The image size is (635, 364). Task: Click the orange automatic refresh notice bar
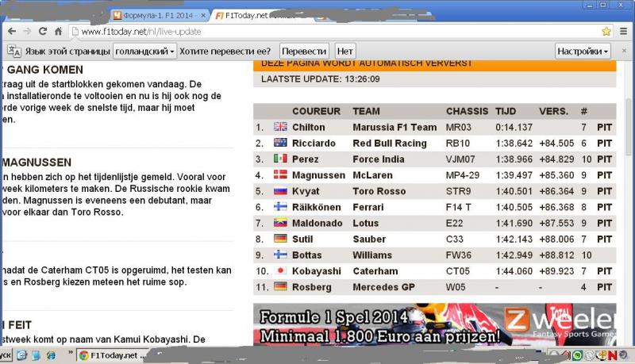(x=434, y=66)
